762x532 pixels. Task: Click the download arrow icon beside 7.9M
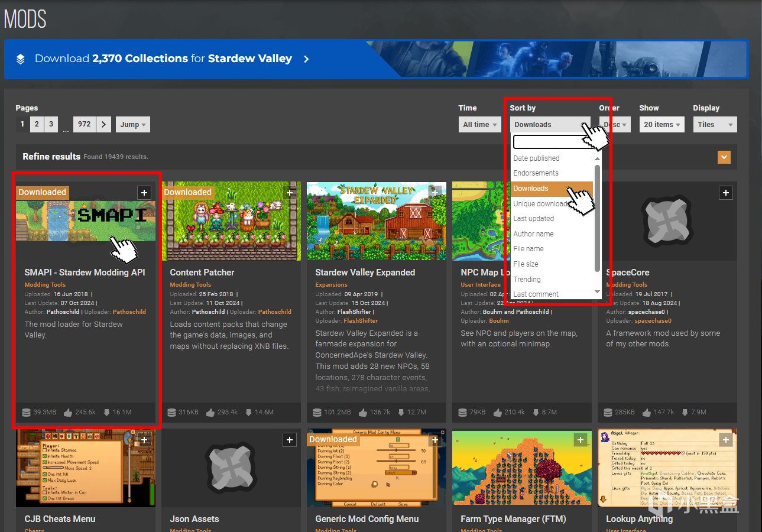point(685,412)
